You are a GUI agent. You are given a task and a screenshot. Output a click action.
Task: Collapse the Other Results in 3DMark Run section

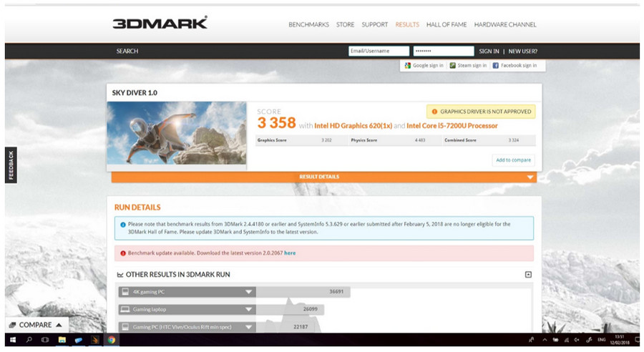tap(528, 275)
